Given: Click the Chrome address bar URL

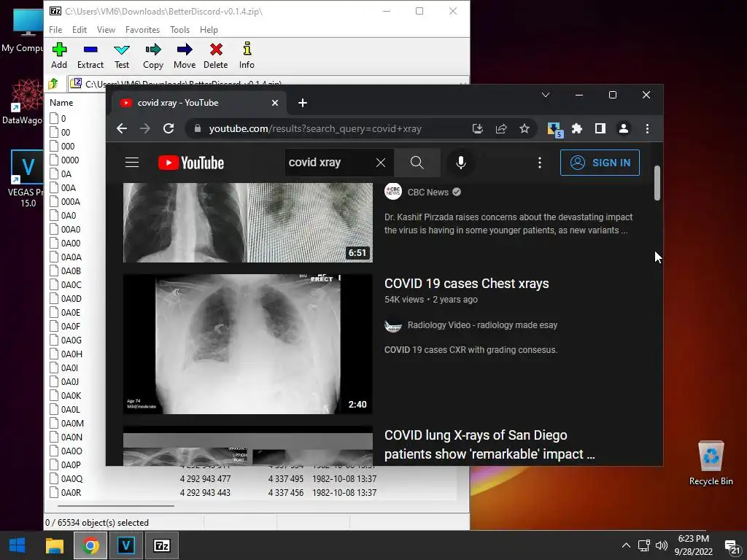Looking at the screenshot, I should [315, 128].
